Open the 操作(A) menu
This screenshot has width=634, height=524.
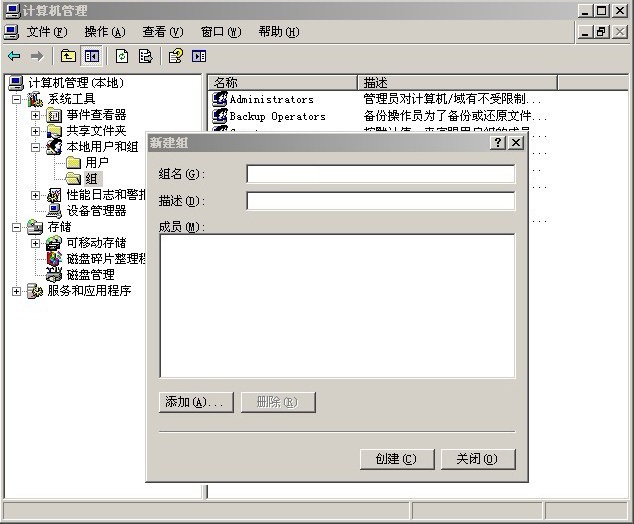coord(105,32)
